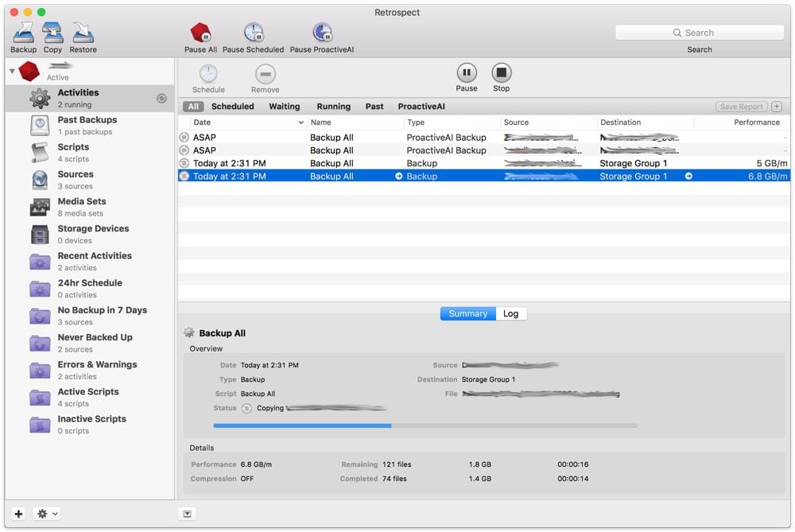
Task: Open Errors & Warnings folder
Action: [x=90, y=371]
